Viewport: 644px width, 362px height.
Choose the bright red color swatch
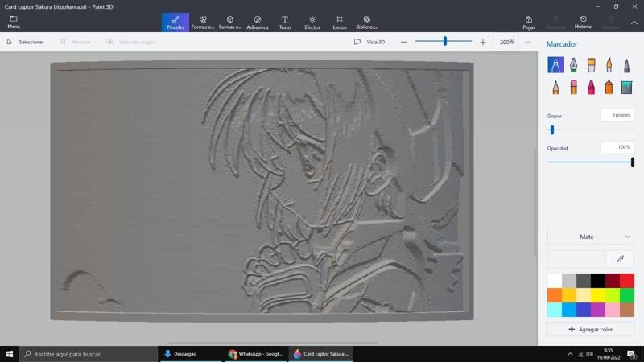click(627, 281)
